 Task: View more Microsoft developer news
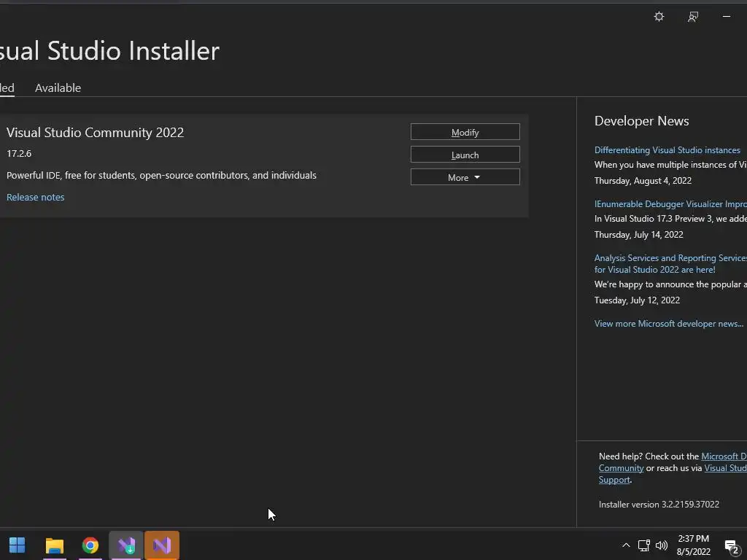[669, 323]
